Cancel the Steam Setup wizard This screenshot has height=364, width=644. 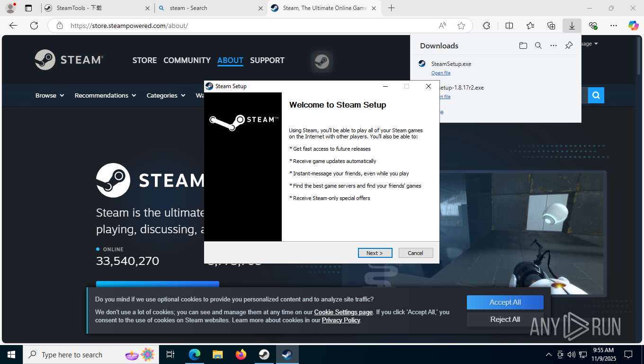416,253
